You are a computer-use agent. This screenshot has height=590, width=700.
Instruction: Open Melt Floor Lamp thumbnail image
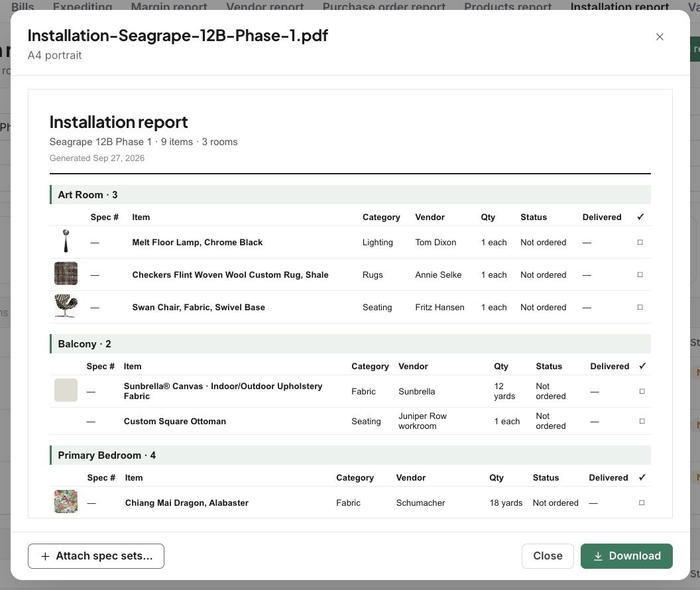(x=66, y=241)
